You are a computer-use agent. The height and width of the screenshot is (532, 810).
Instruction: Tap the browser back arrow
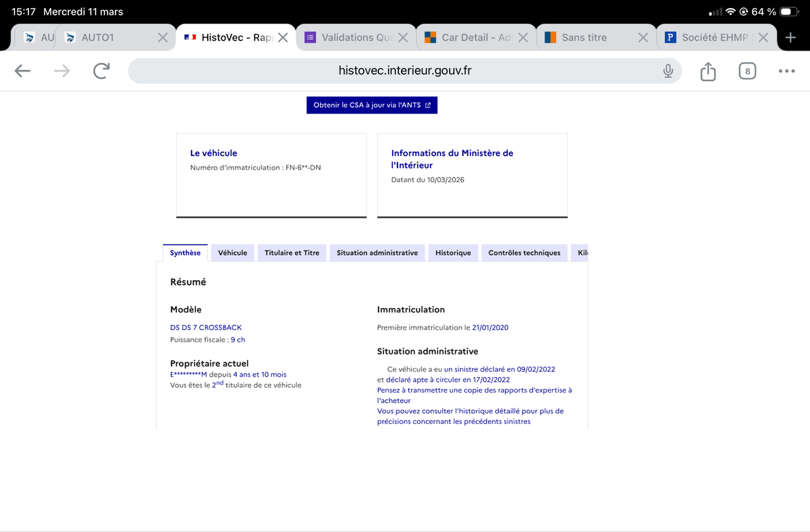click(22, 71)
